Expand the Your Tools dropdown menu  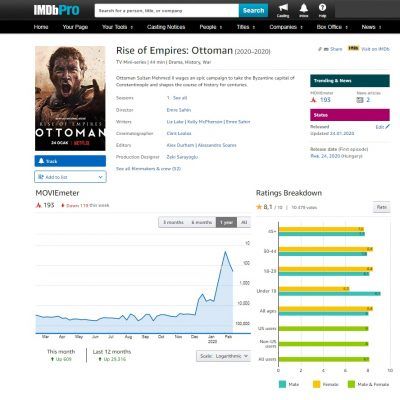pos(117,27)
